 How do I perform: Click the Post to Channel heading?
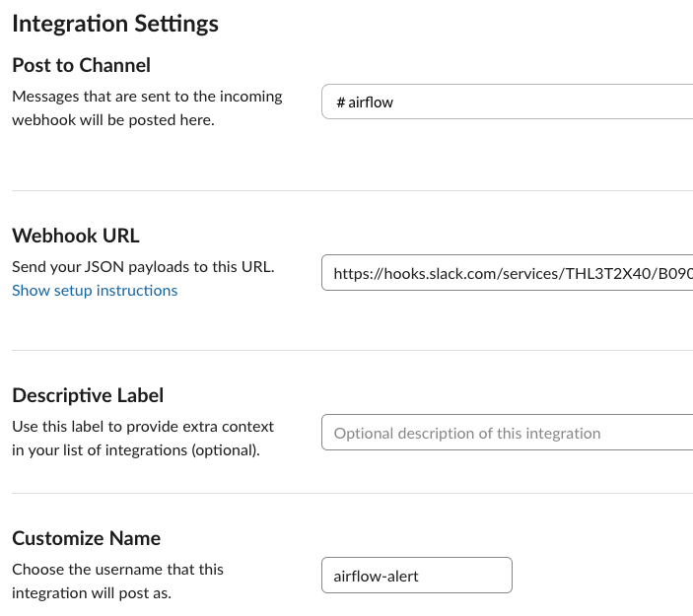[81, 65]
